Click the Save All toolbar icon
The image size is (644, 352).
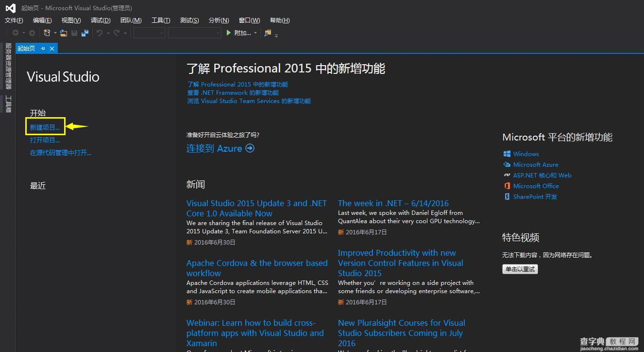coord(85,33)
